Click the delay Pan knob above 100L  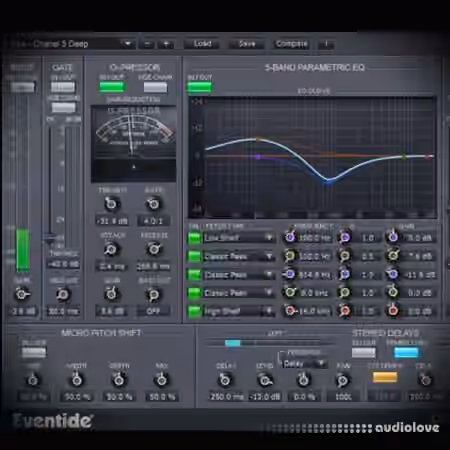click(342, 380)
